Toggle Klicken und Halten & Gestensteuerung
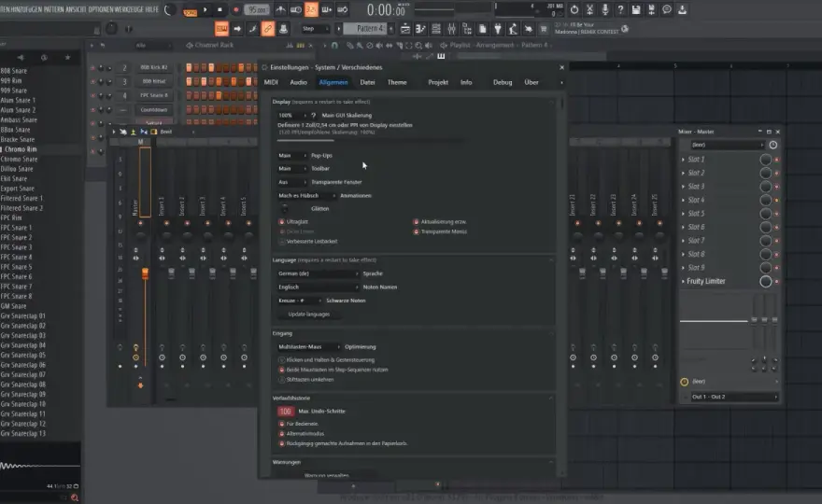The width and height of the screenshot is (822, 504). click(282, 360)
